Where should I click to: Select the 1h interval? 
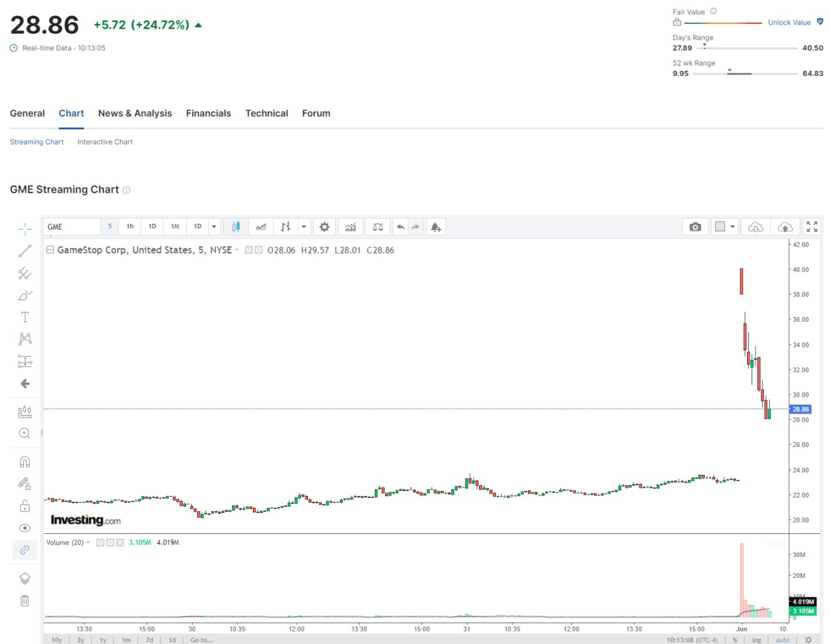[x=130, y=226]
